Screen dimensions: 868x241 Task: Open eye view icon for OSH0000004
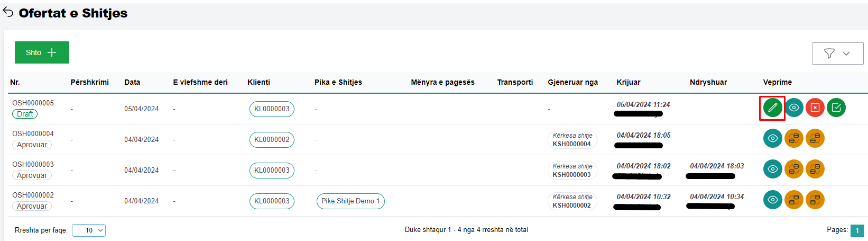773,139
